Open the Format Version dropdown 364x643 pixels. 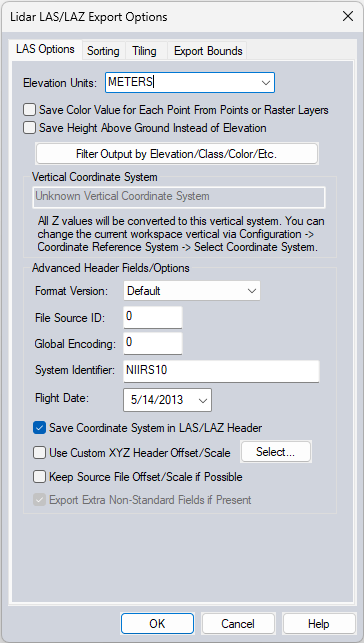click(x=192, y=291)
